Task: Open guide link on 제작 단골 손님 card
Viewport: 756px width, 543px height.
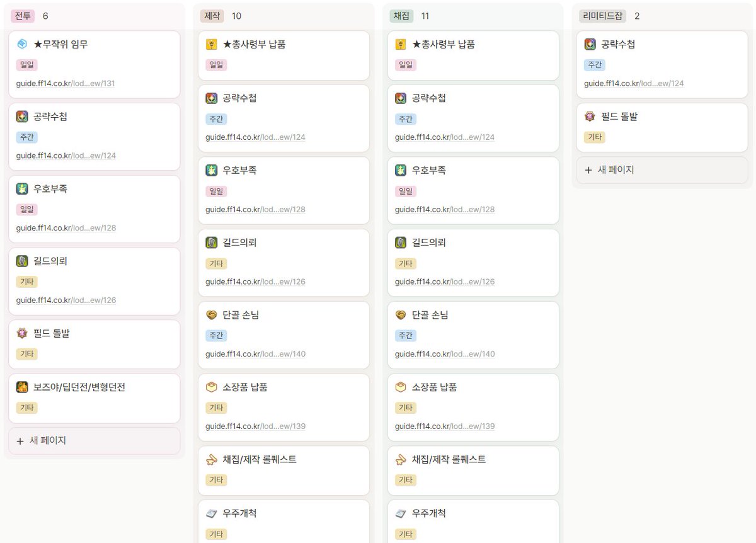Action: [256, 354]
